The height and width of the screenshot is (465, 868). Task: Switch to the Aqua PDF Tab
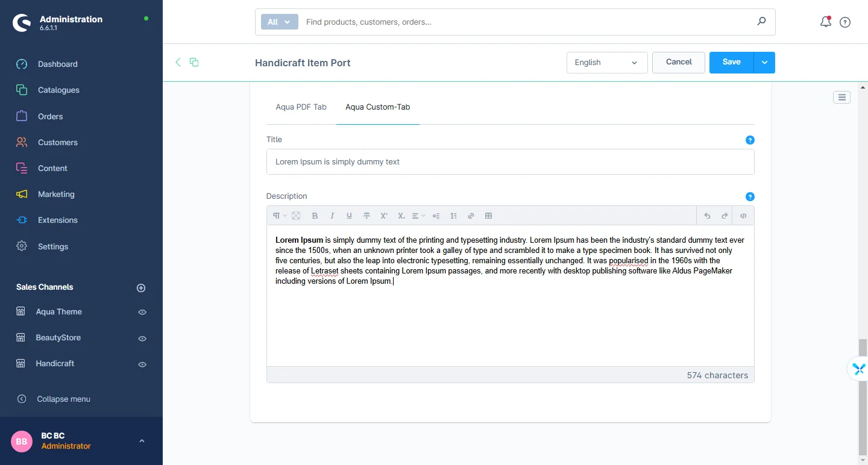point(301,107)
